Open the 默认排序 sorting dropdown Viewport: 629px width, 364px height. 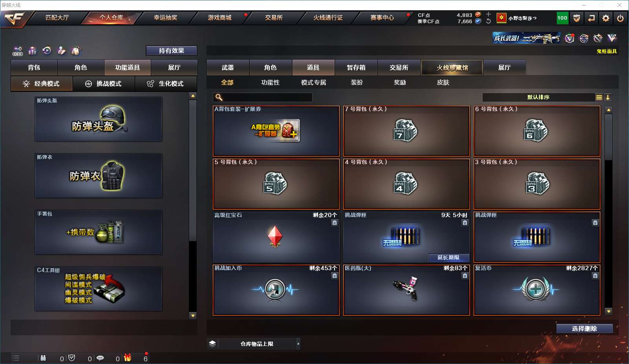(x=538, y=97)
